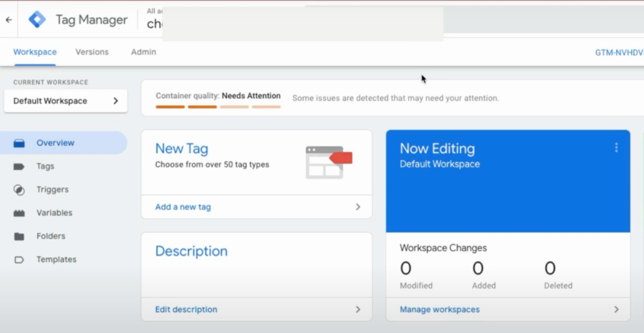Click the Variables brick icon
Viewport: 644px width, 333px height.
pyautogui.click(x=19, y=213)
